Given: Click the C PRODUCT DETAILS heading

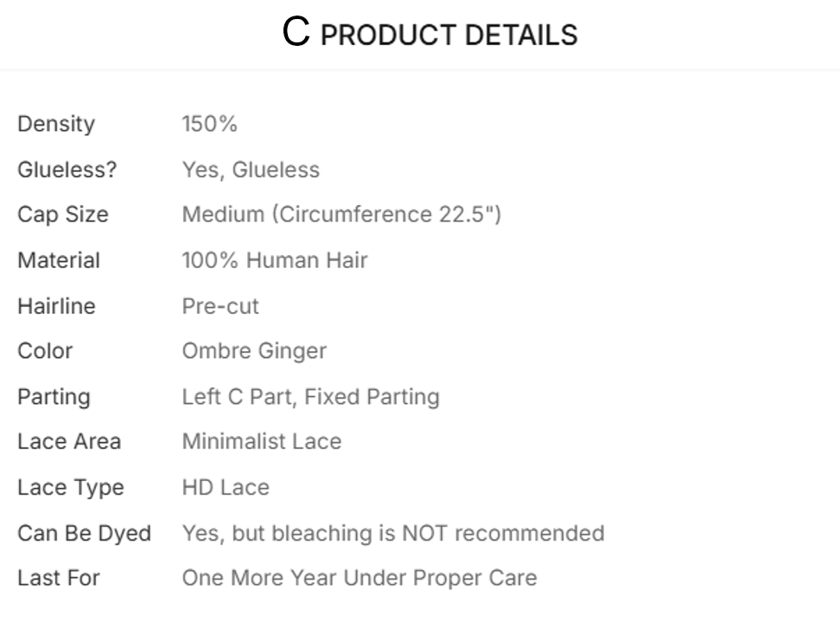Looking at the screenshot, I should [430, 34].
